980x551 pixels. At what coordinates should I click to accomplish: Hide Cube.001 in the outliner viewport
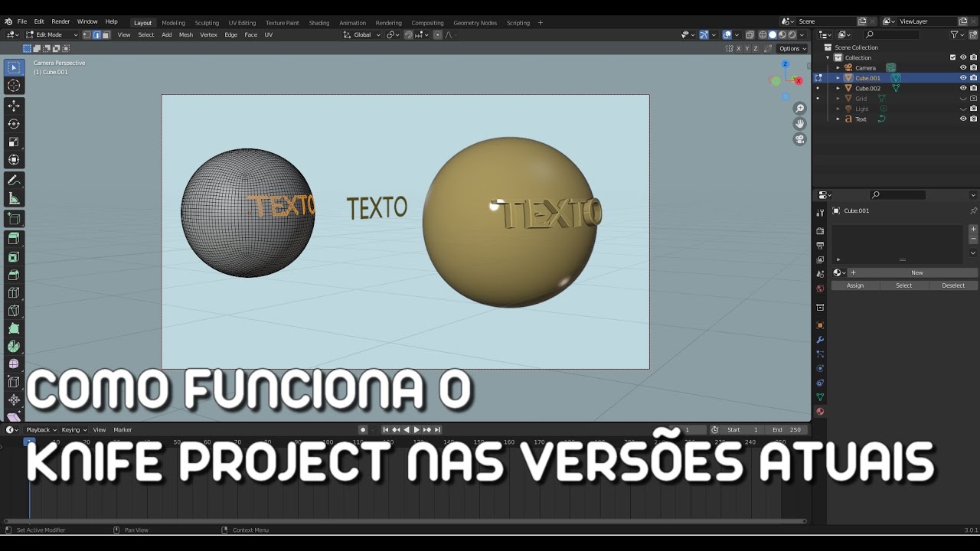[x=963, y=77]
